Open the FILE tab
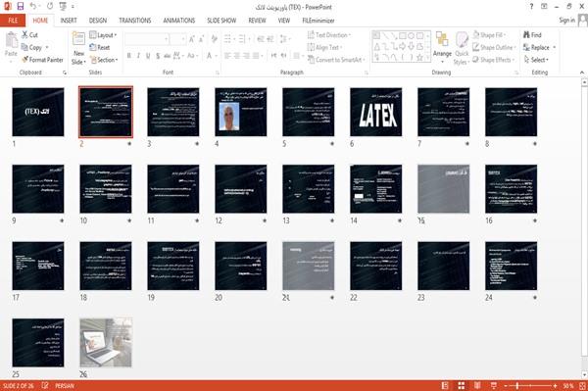588x391 pixels. (x=13, y=21)
